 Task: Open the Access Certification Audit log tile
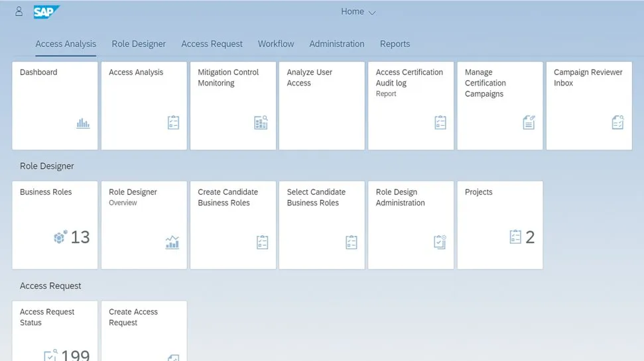coord(411,106)
